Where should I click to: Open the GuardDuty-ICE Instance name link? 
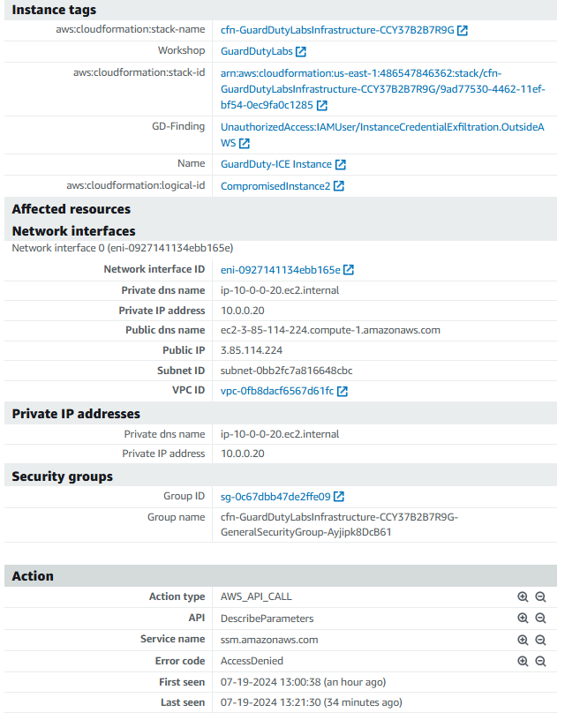point(276,164)
